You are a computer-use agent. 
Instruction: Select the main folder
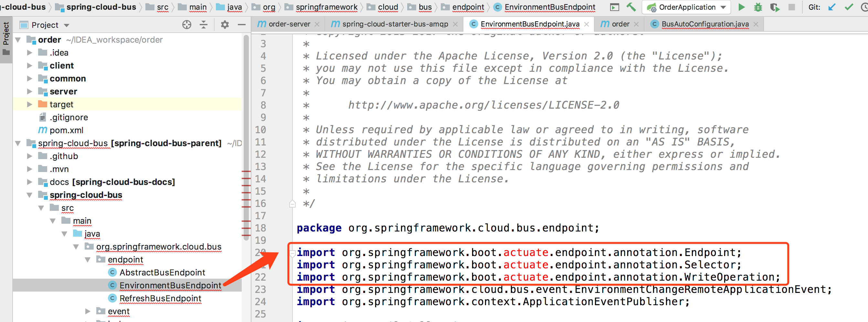82,221
